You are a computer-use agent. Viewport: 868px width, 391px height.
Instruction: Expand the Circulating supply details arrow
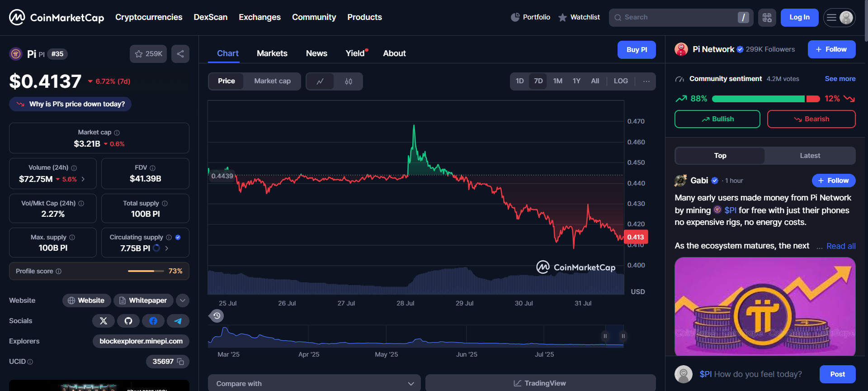click(167, 248)
